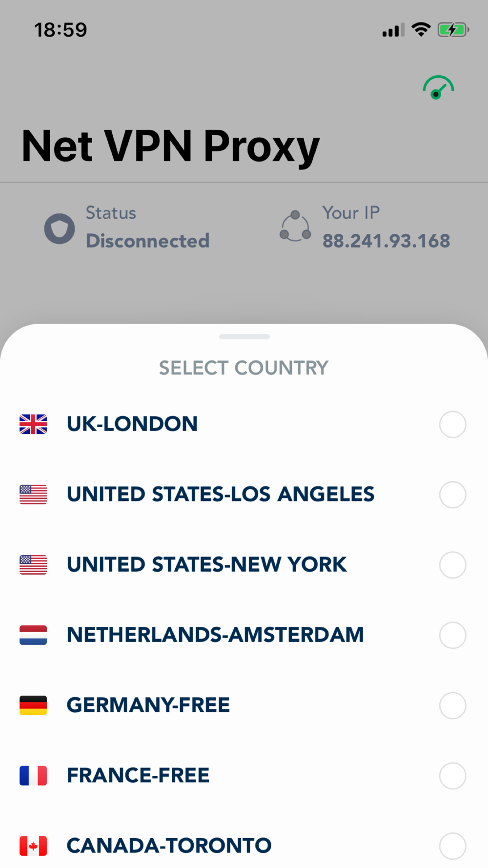Open the speed test gauge icon
The image size is (488, 868).
(438, 88)
